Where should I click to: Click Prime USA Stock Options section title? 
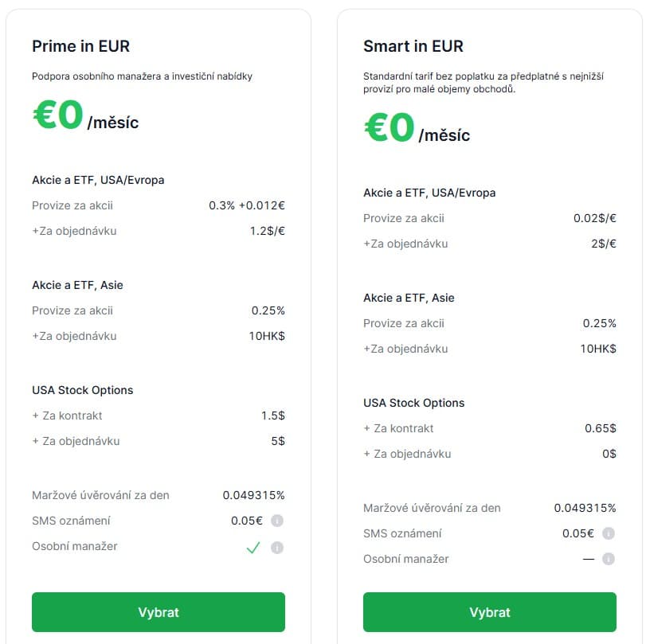[x=82, y=390]
